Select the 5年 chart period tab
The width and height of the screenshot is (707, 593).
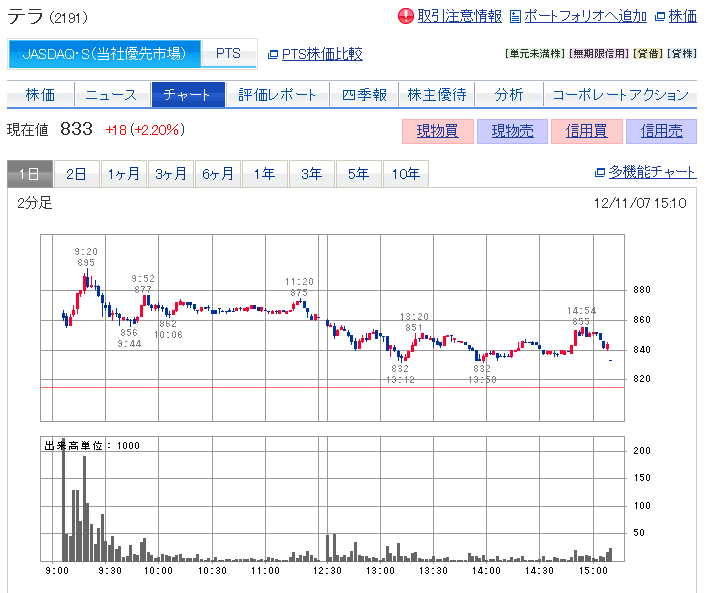tap(358, 174)
